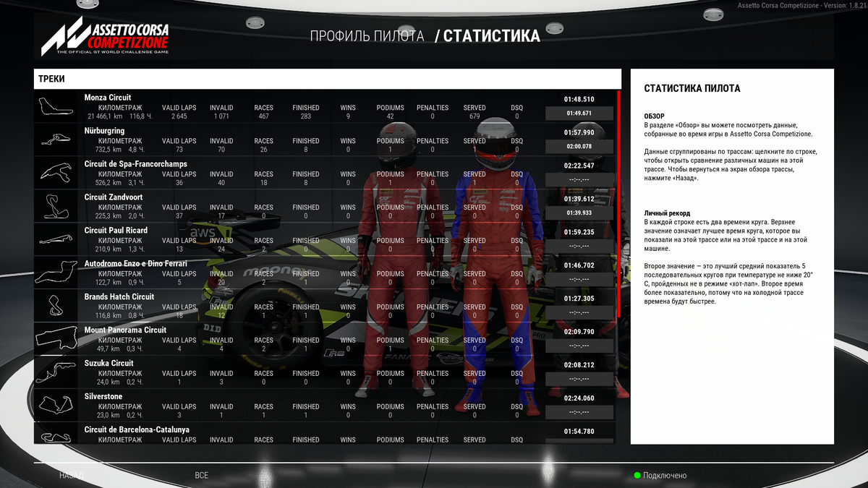Image resolution: width=868 pixels, height=488 pixels.
Task: Click Monza valid laps value 2 645
Action: tap(179, 116)
